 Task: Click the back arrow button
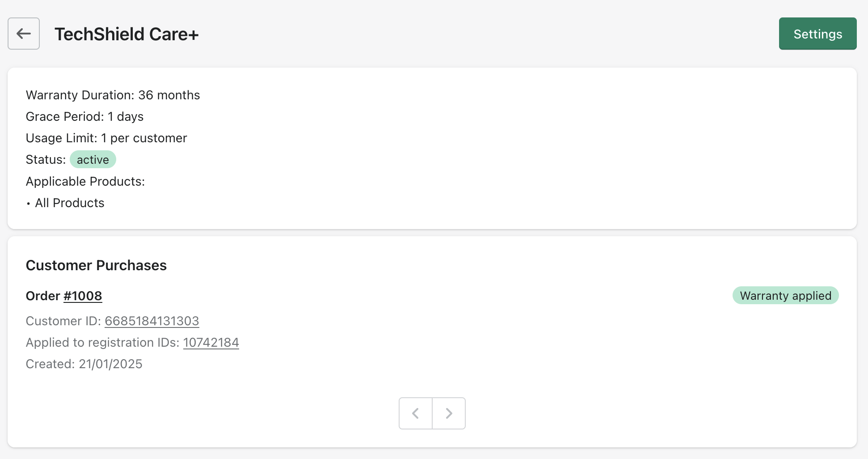pos(24,34)
